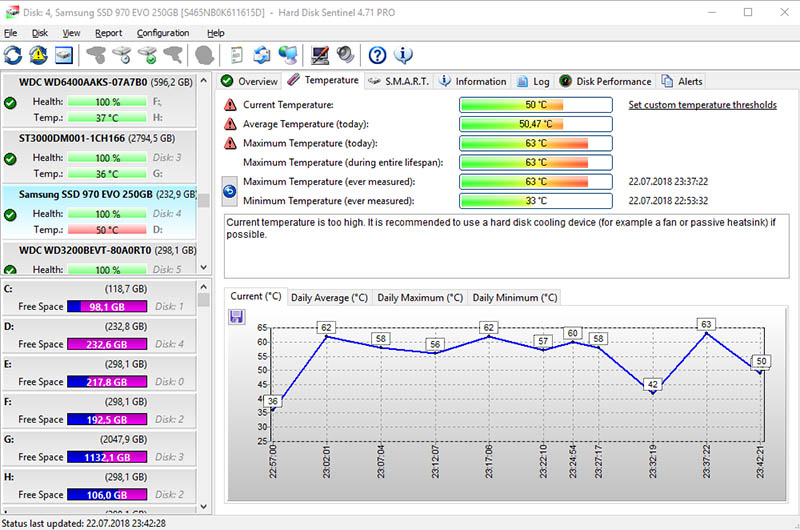Click the blue reset arrow beside Maximum Temperature
This screenshot has height=530, width=800.
click(229, 190)
